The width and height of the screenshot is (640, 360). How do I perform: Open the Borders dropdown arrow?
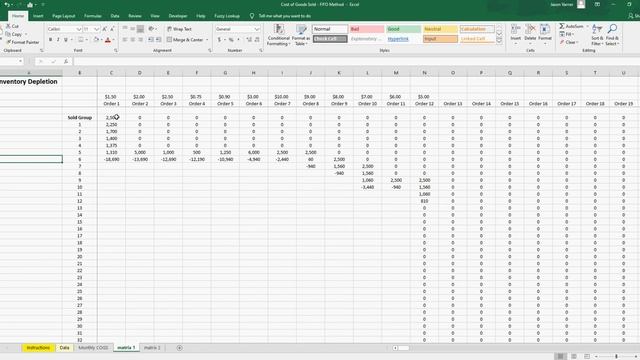[87, 40]
